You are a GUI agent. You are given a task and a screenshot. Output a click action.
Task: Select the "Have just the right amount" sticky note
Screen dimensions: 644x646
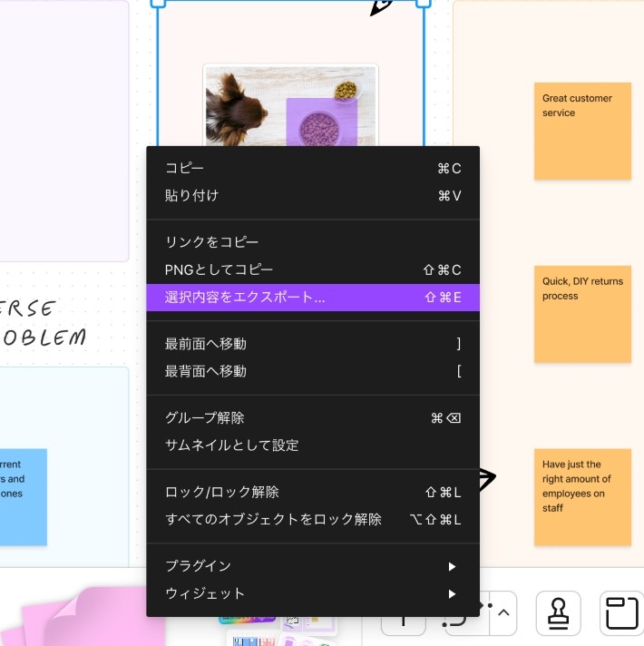click(x=582, y=497)
